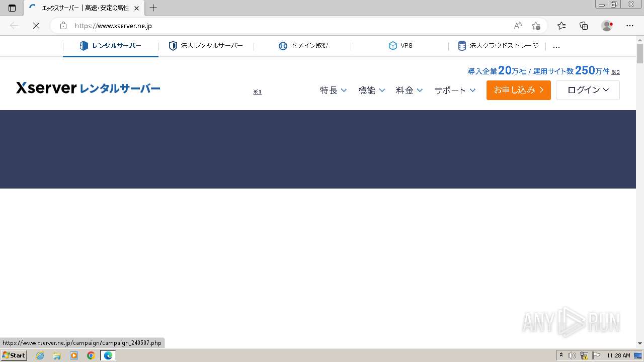Click the Xserver レンタルサーバー logo
644x362 pixels.
tap(88, 88)
